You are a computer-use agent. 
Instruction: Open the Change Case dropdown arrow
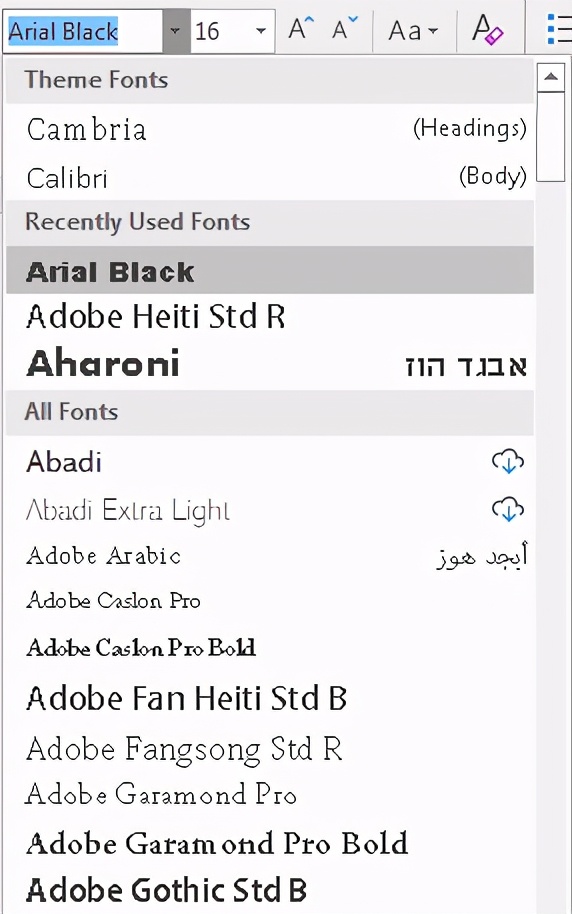coord(433,31)
